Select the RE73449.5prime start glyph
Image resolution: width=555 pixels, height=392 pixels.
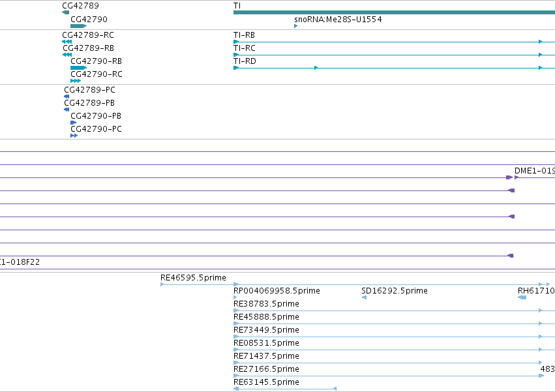click(236, 337)
